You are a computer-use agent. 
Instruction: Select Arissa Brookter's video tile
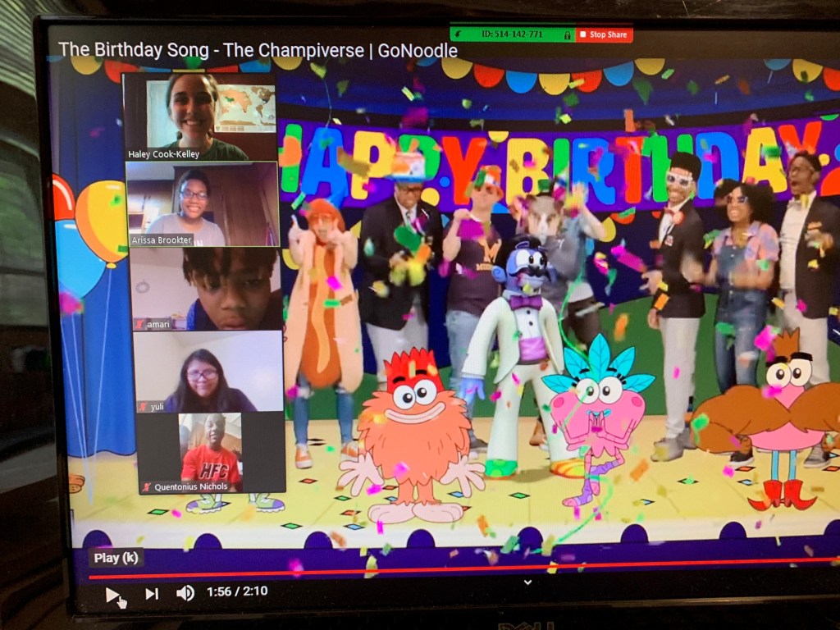pyautogui.click(x=203, y=203)
